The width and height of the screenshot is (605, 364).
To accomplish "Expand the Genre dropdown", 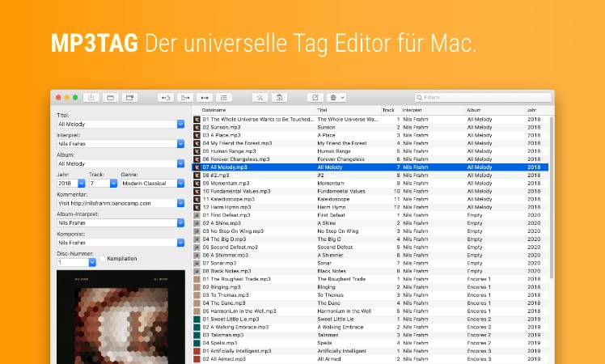I will coord(180,184).
